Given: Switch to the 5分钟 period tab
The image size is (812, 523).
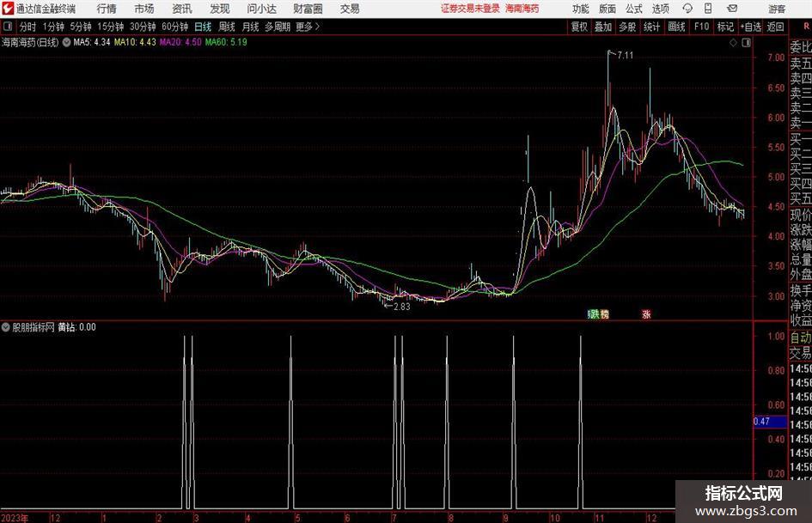Looking at the screenshot, I should pyautogui.click(x=81, y=27).
